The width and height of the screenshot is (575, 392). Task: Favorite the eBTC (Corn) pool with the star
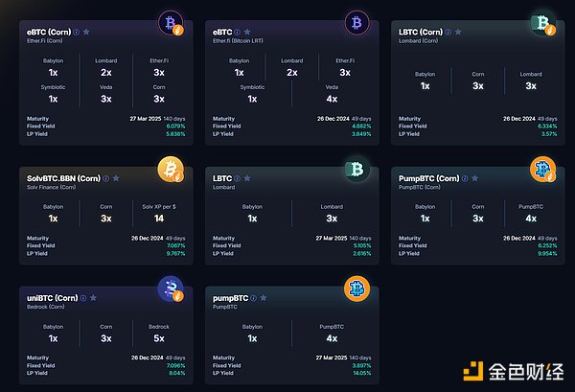pyautogui.click(x=86, y=32)
